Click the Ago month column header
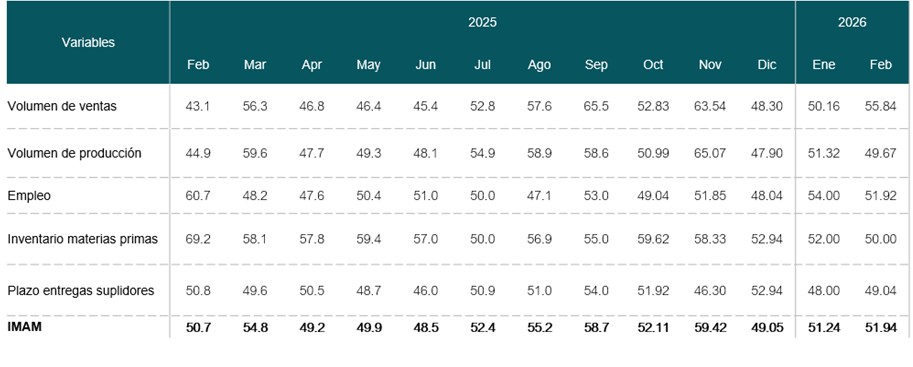 click(539, 65)
